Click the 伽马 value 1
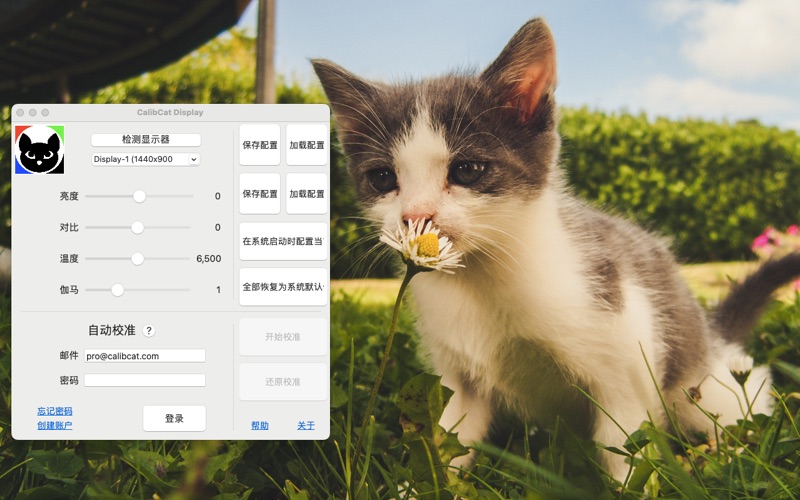The width and height of the screenshot is (800, 500). (218, 290)
